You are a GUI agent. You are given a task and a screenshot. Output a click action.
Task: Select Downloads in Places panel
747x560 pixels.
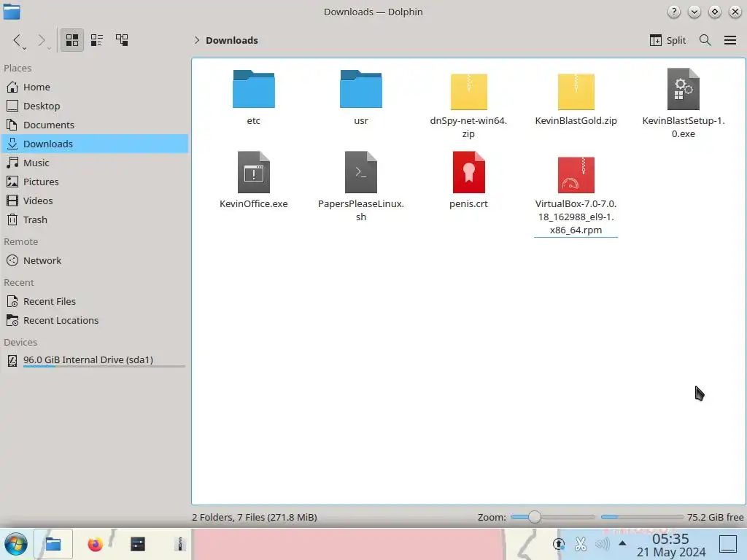(95, 144)
